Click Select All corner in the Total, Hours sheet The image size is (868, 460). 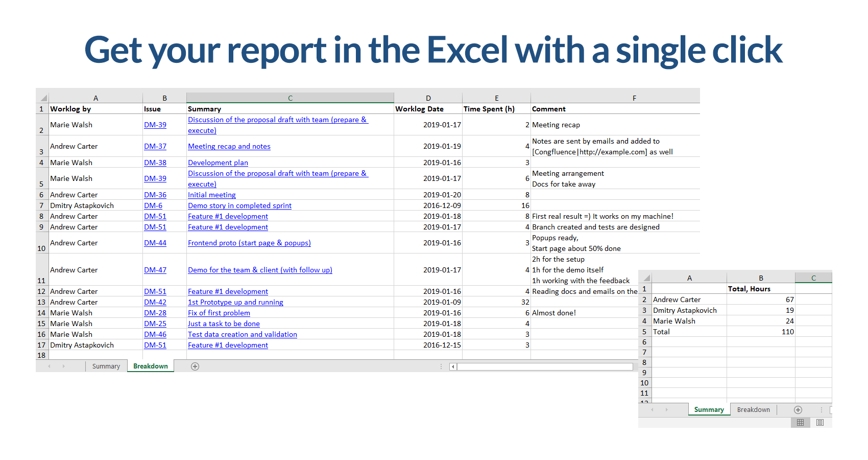(646, 278)
